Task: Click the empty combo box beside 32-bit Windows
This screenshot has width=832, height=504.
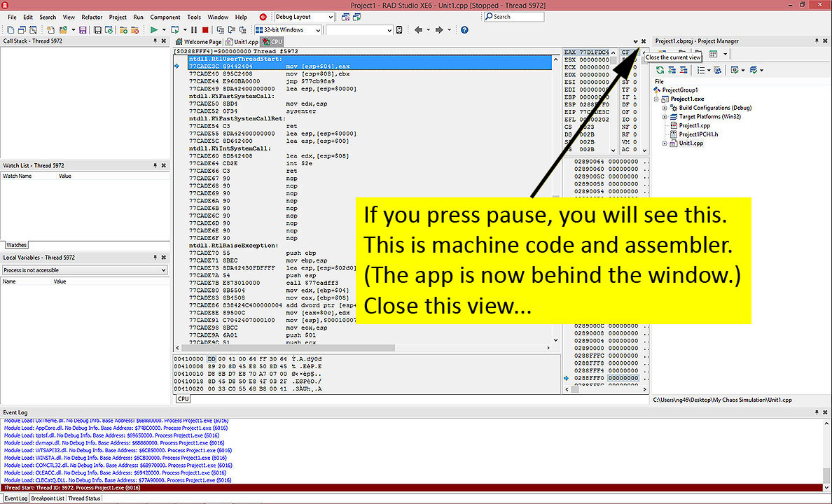Action: 359,30
